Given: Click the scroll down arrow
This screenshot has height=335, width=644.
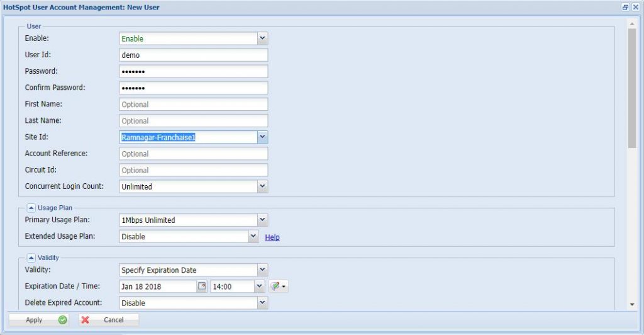Looking at the screenshot, I should [x=632, y=304].
